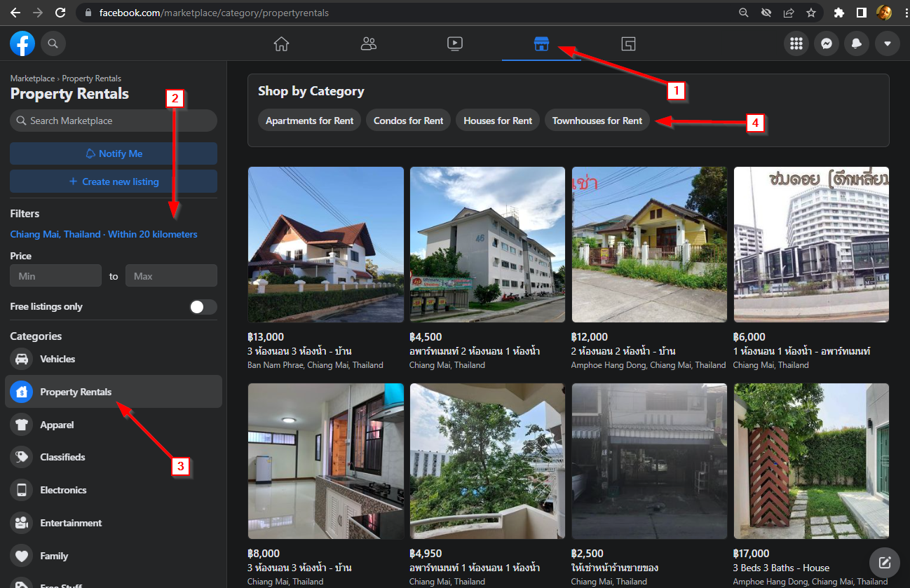Select the Family category
The image size is (910, 588).
114,556
